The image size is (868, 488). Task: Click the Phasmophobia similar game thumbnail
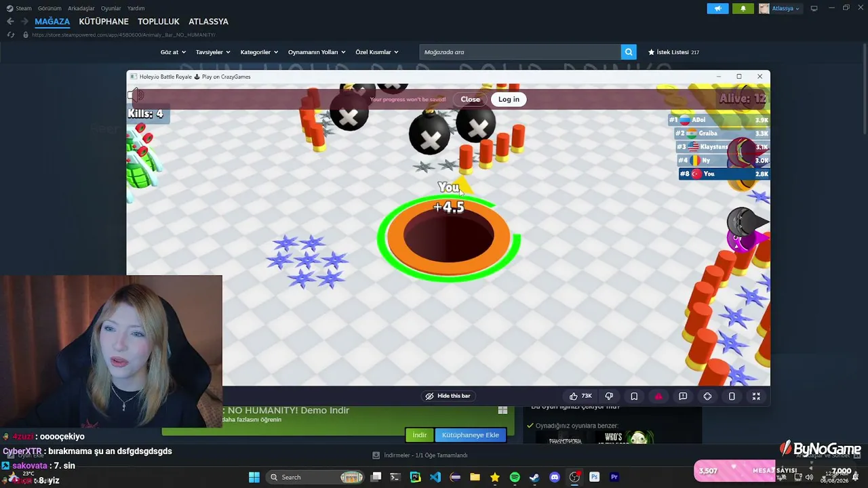point(566,439)
